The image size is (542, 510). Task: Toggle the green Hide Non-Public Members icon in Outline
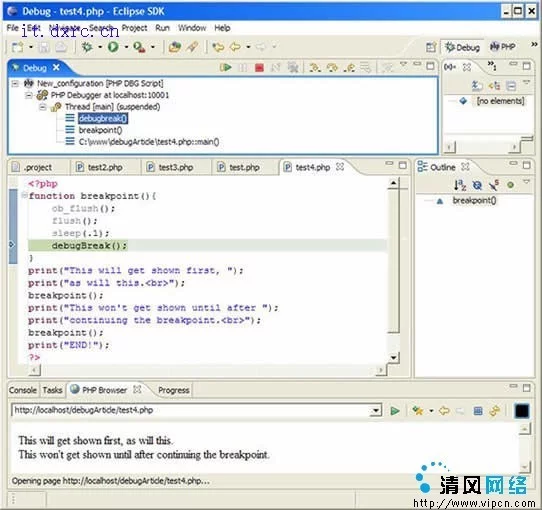(510, 185)
